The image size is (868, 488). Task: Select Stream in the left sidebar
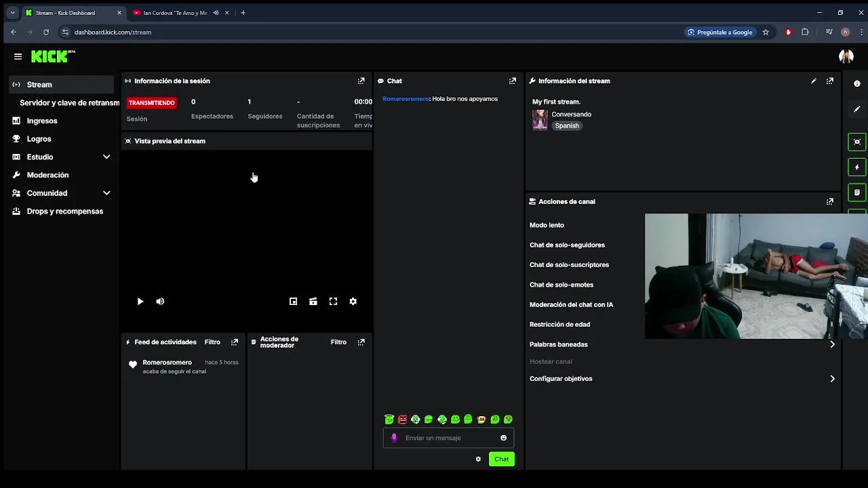61,85
